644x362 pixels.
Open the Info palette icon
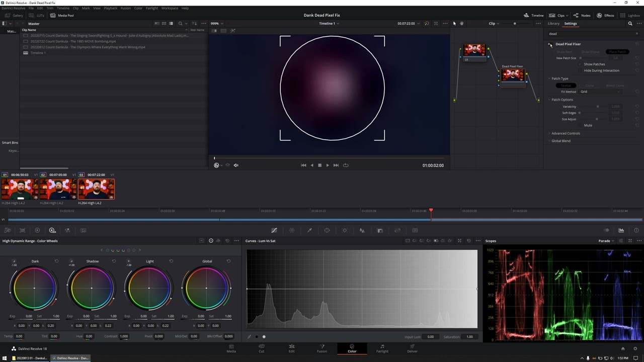[636, 230]
